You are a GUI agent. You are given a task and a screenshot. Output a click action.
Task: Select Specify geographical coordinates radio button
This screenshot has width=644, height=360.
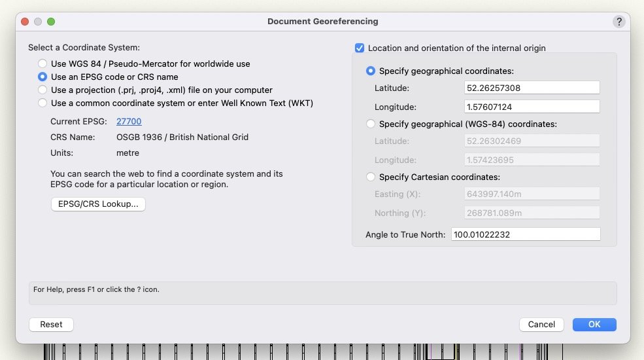371,71
